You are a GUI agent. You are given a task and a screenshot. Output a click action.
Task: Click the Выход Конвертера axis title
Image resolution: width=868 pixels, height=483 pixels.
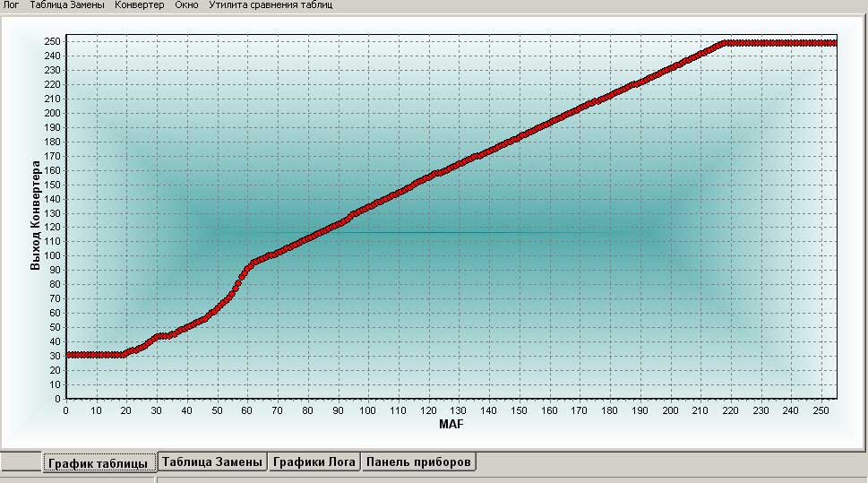pos(36,215)
